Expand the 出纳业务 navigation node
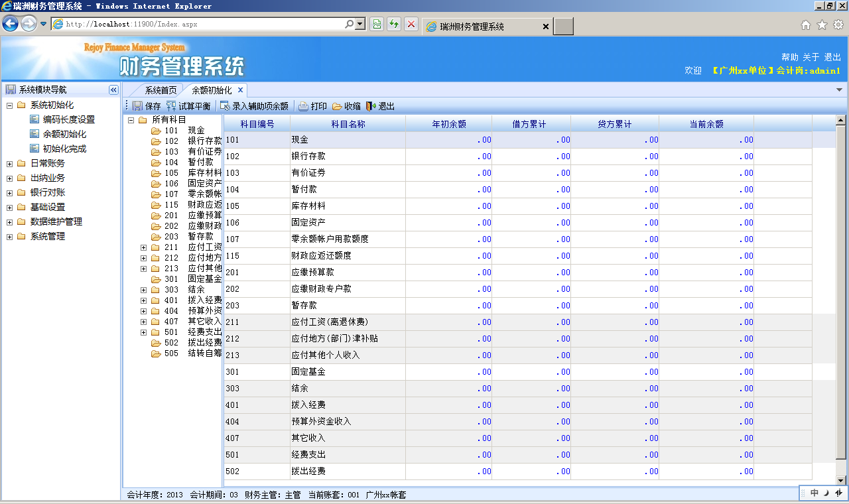 coord(9,178)
